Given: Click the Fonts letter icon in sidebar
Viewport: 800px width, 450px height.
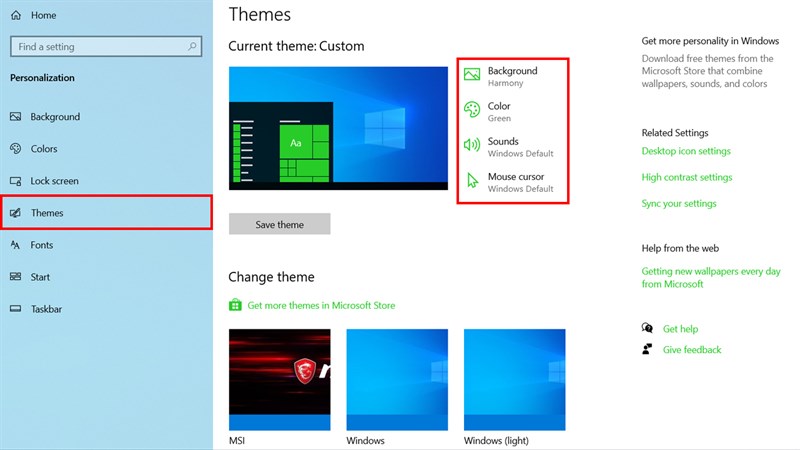Looking at the screenshot, I should (x=16, y=245).
